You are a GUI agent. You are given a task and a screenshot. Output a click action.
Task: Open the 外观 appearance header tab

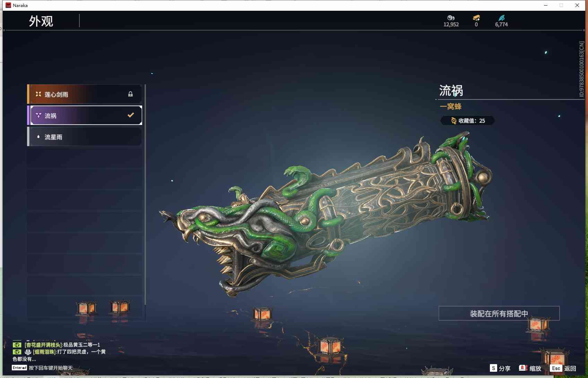(x=41, y=21)
